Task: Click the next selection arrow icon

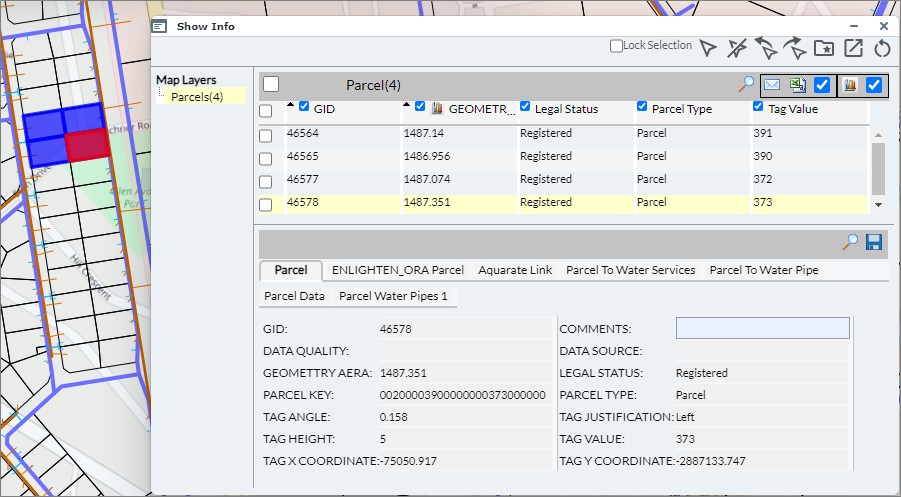Action: (796, 47)
